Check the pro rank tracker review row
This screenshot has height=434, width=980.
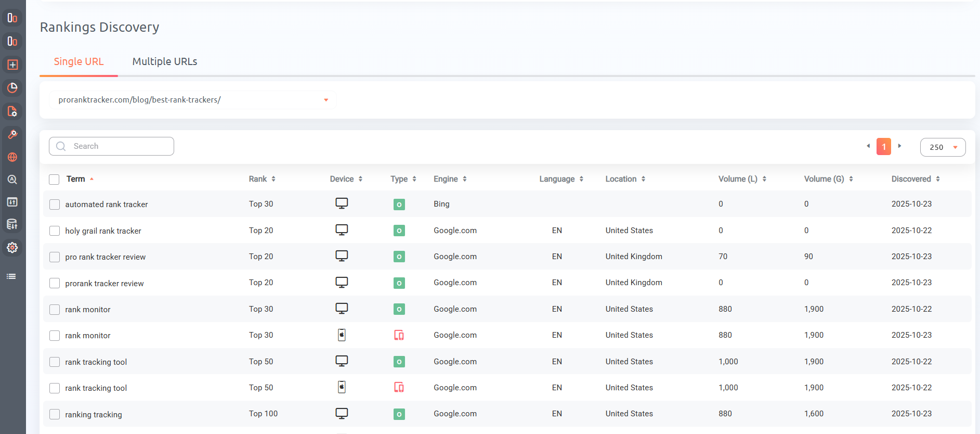55,257
